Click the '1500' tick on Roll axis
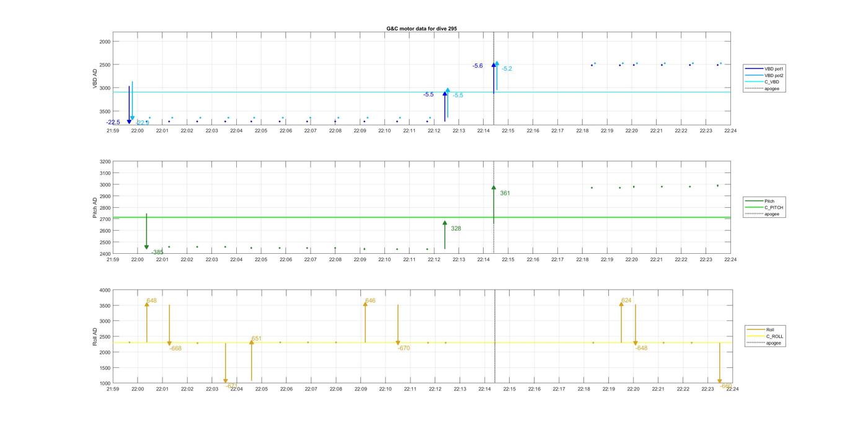868x430 pixels. point(105,368)
